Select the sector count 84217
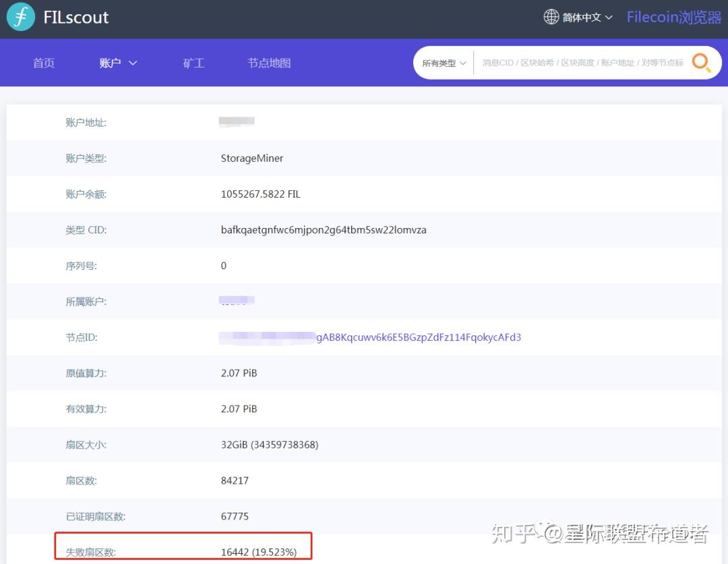This screenshot has height=564, width=728. point(235,480)
